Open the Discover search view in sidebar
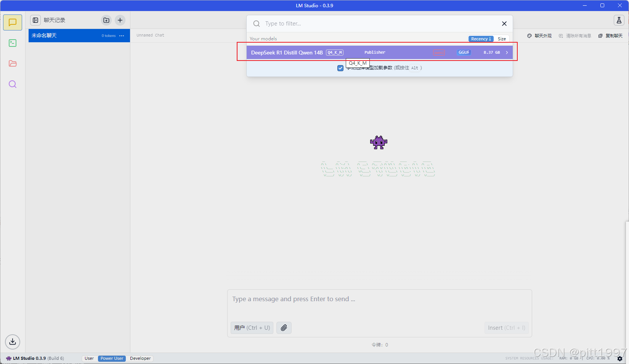The image size is (629, 364). pos(13,84)
